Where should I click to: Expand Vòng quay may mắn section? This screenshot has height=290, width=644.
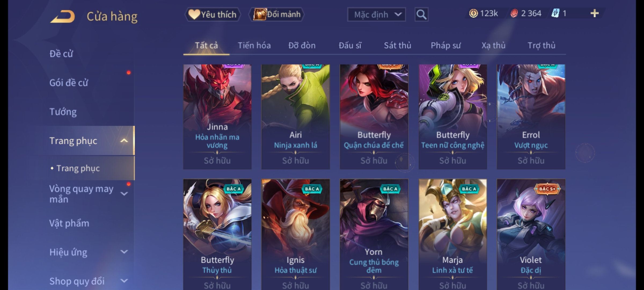[124, 194]
